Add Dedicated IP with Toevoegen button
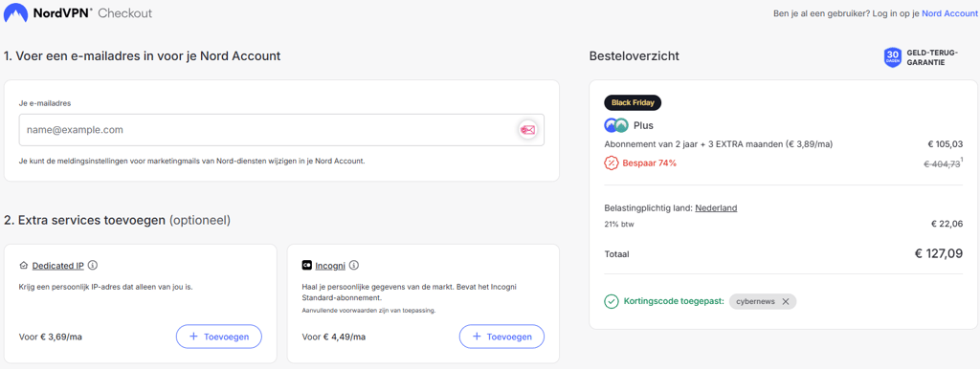Viewport: 980px width, 369px height. coord(219,336)
